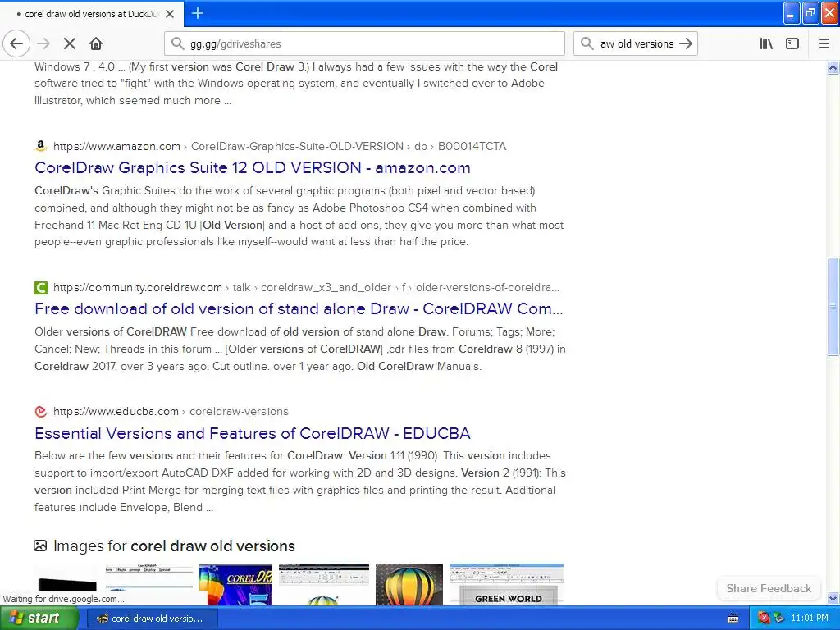This screenshot has height=630, width=840.
Task: Open Images for corel draw old versions
Action: tap(174, 546)
